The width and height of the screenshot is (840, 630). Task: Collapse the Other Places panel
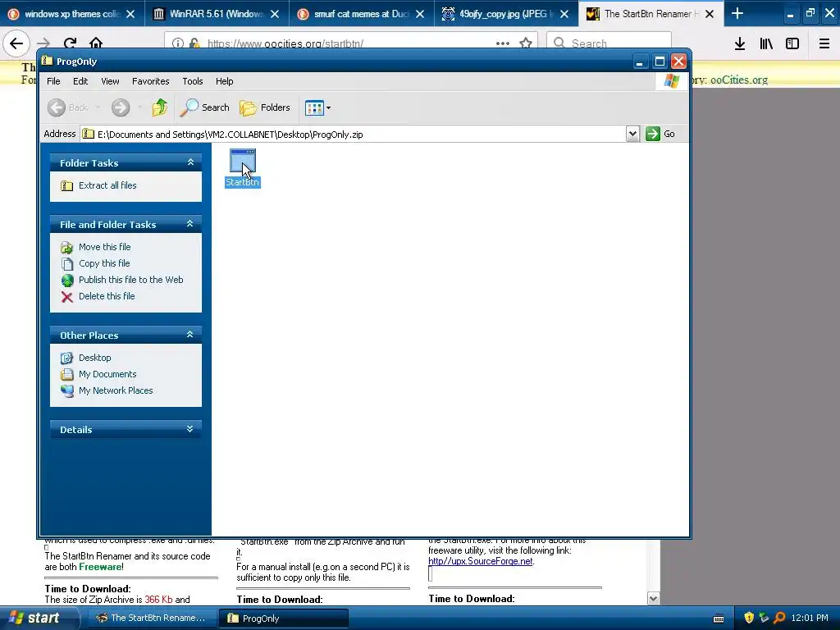tap(190, 335)
